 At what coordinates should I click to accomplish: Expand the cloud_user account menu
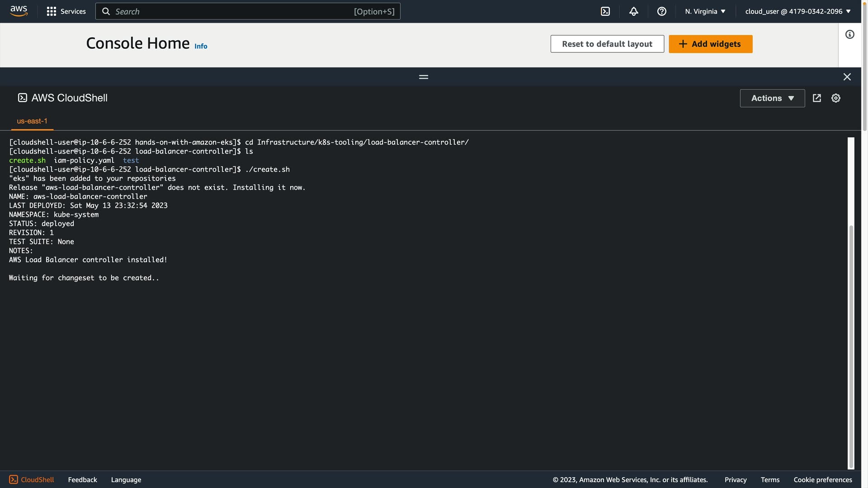pyautogui.click(x=797, y=11)
